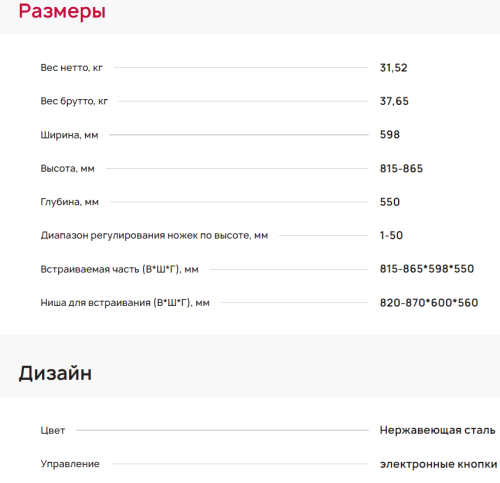
Task: Select the niche value 820-870*600*560
Action: pos(429,303)
